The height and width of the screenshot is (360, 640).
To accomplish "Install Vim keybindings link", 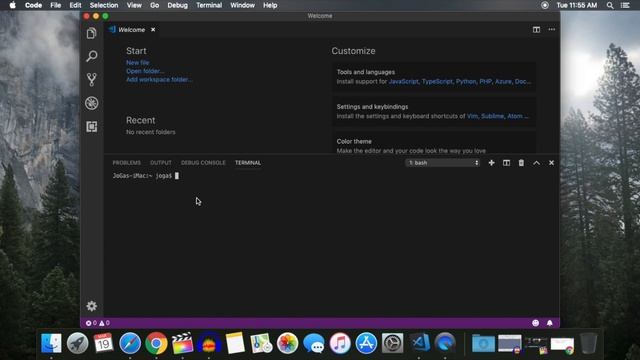I will click(x=472, y=116).
